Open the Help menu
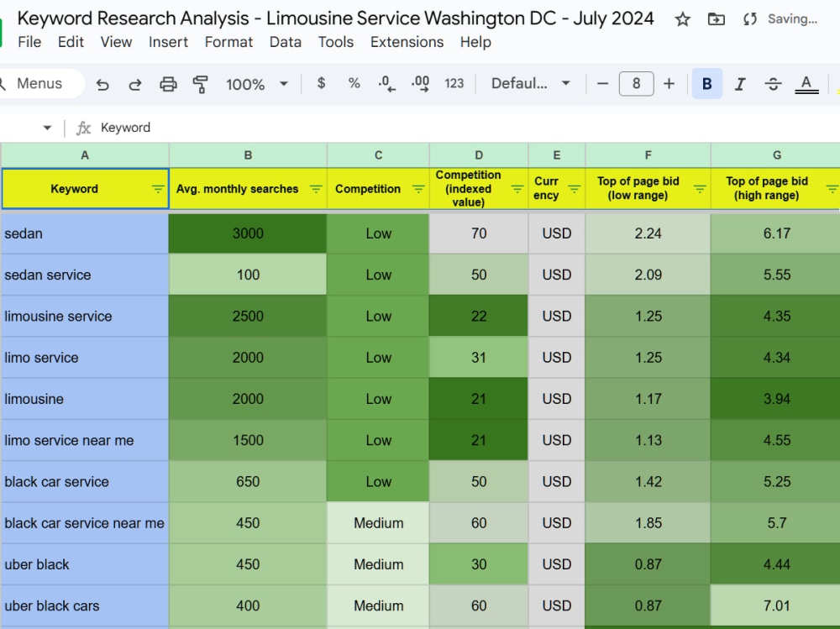This screenshot has width=840, height=629. tap(475, 42)
